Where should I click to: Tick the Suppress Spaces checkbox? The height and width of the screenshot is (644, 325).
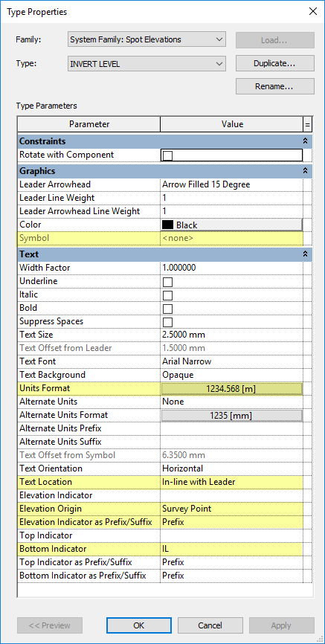(167, 322)
